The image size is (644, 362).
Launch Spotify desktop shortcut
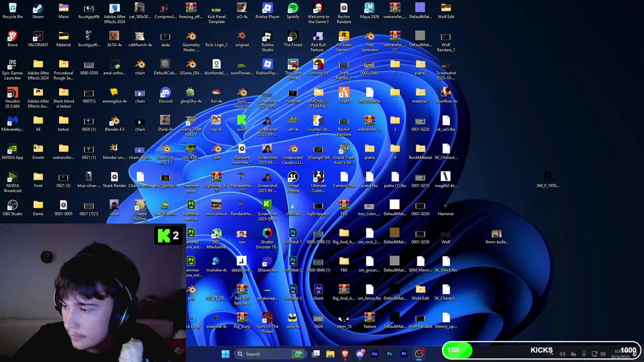[x=293, y=11]
